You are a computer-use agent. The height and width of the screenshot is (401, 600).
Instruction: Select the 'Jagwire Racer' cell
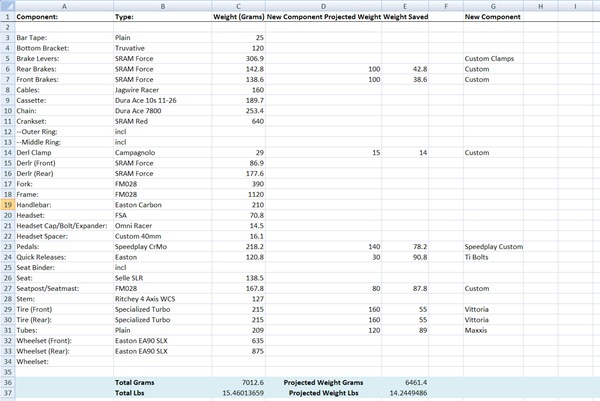point(162,90)
